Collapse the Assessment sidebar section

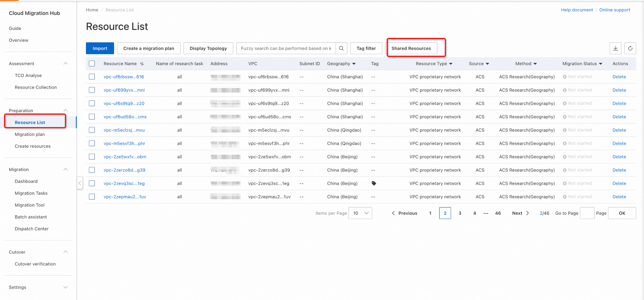(x=65, y=64)
